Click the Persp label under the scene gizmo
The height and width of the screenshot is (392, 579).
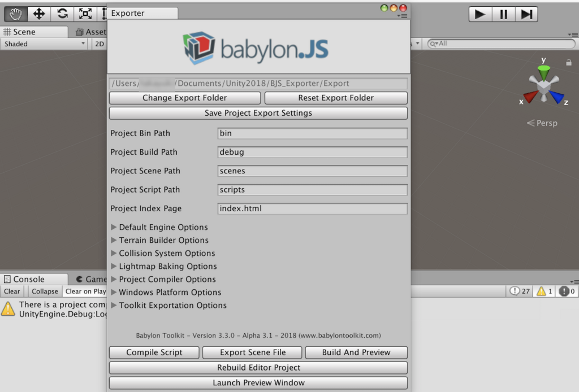(546, 123)
